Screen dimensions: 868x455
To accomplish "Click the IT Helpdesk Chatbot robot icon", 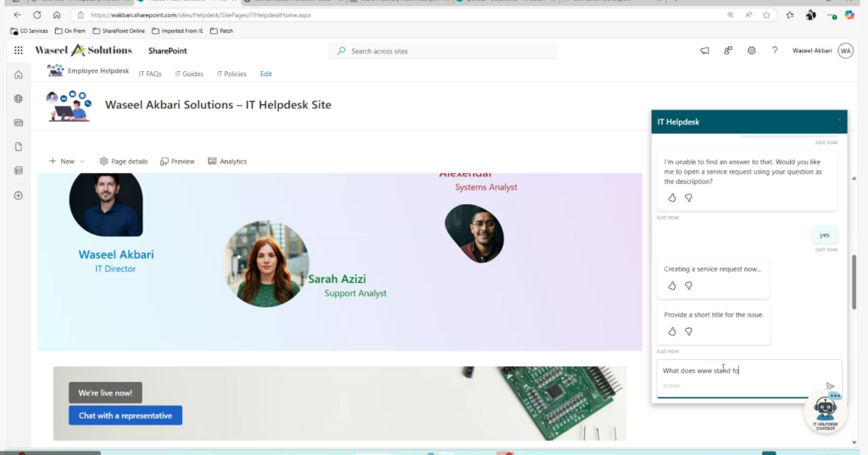I will 825,412.
